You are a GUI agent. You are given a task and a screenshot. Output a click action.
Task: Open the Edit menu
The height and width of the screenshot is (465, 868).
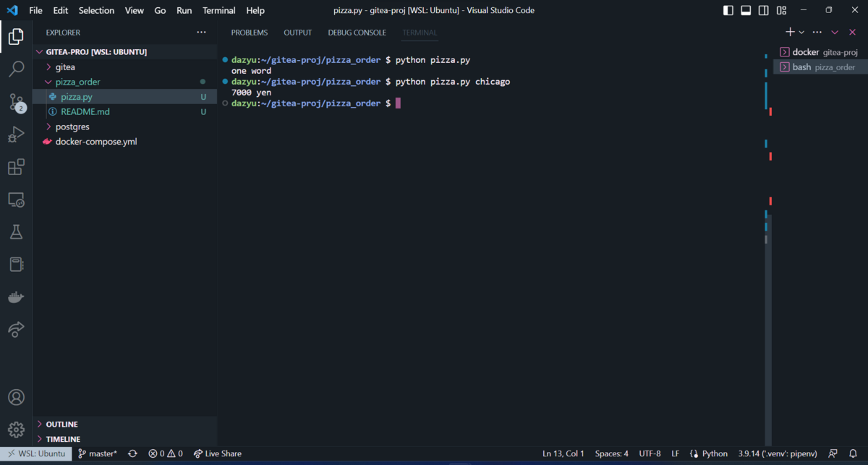(x=61, y=11)
